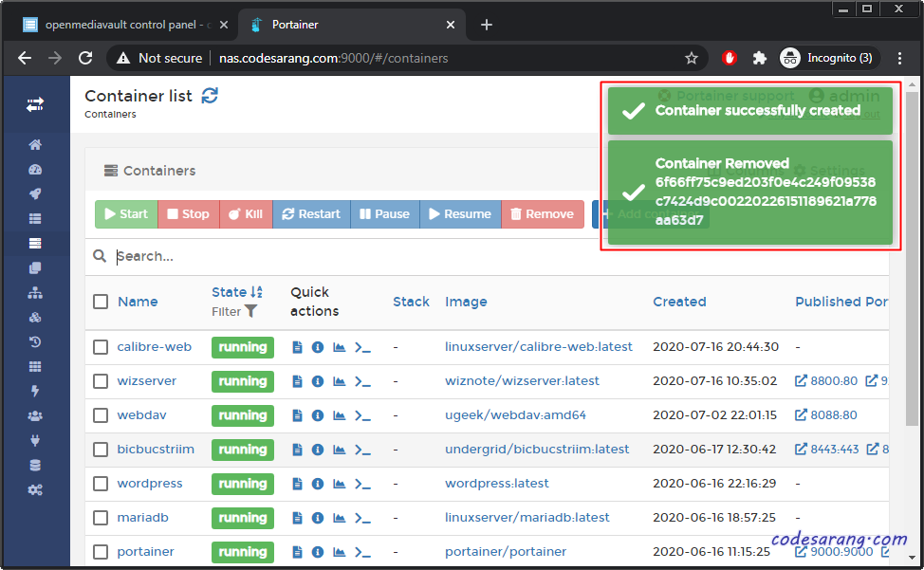924x570 pixels.
Task: Open Images clone icon in sidebar
Action: [x=35, y=267]
